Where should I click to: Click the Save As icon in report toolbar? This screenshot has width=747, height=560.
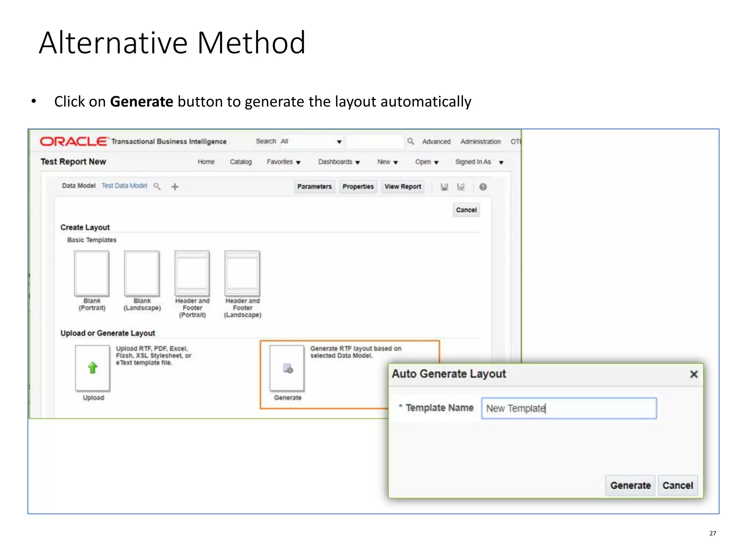[461, 187]
